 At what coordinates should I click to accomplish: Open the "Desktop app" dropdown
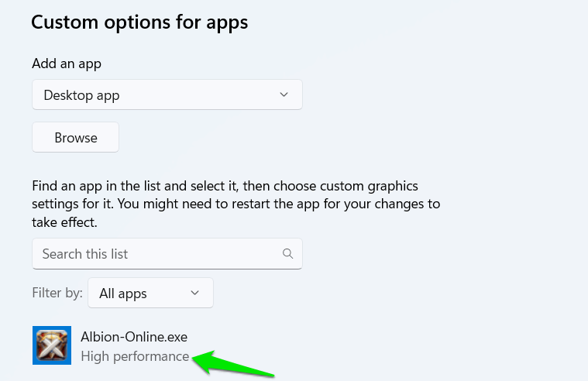tap(167, 95)
